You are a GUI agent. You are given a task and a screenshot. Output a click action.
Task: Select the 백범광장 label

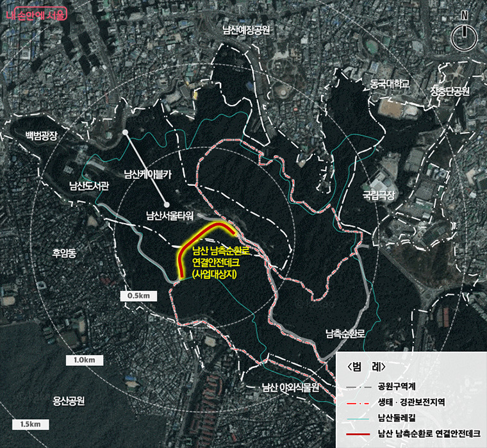pyautogui.click(x=41, y=135)
